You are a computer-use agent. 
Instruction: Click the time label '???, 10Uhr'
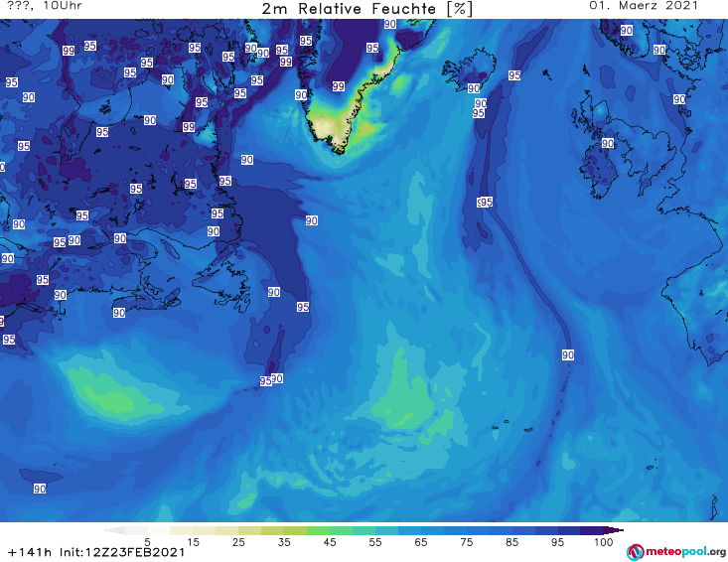[45, 6]
